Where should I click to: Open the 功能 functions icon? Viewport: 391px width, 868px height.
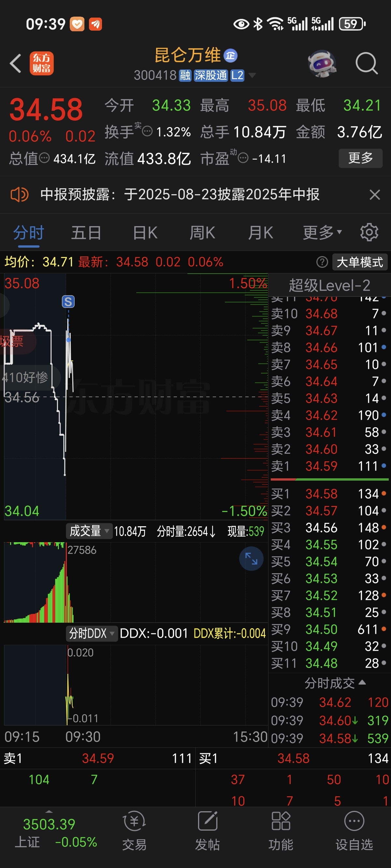point(281,831)
